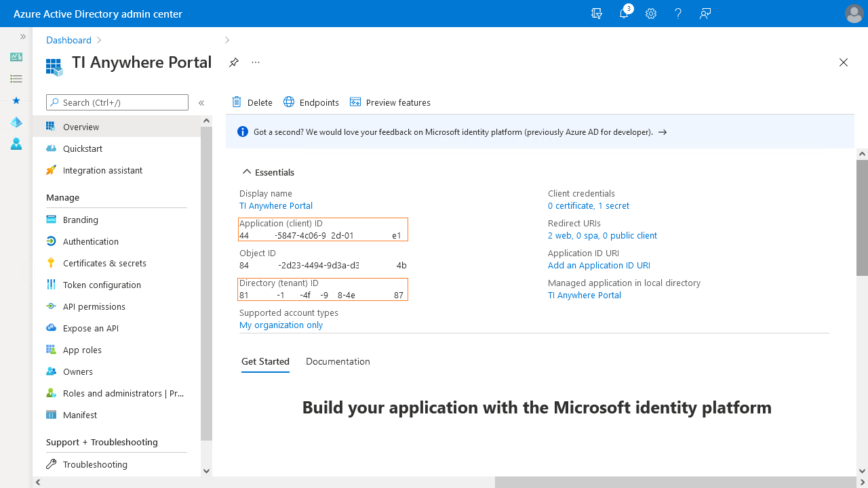Click the side menu scroll down arrow

click(x=206, y=471)
